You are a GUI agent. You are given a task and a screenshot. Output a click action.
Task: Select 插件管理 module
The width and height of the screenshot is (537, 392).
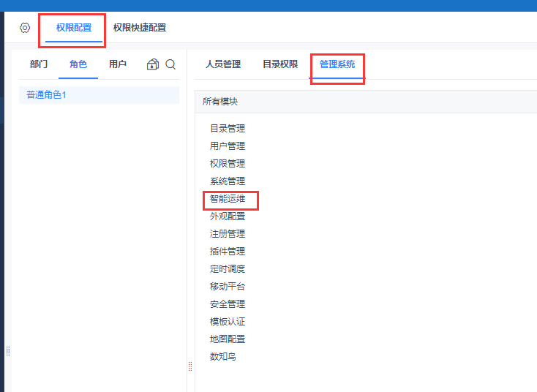[x=228, y=252]
